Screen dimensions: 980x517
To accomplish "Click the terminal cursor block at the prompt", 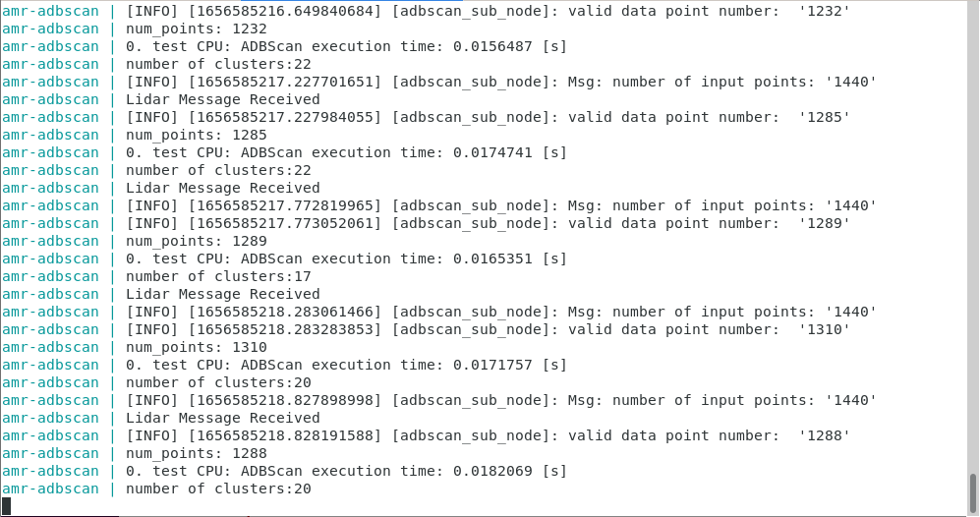I will coord(7,506).
